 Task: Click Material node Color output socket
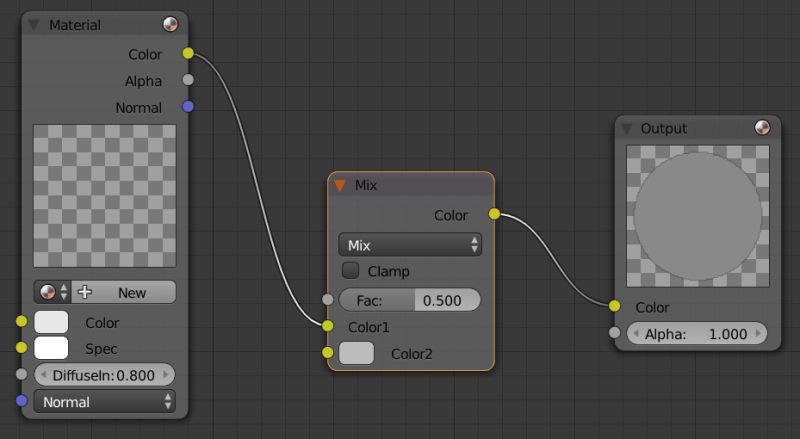coord(188,53)
